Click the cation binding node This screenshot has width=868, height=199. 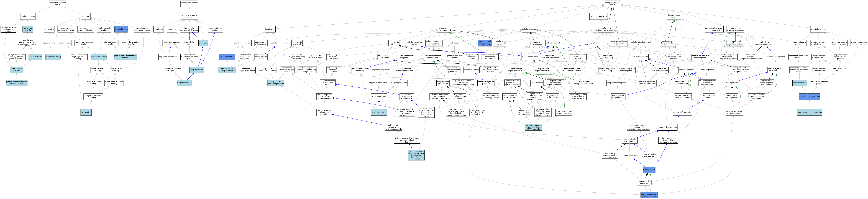(x=49, y=43)
